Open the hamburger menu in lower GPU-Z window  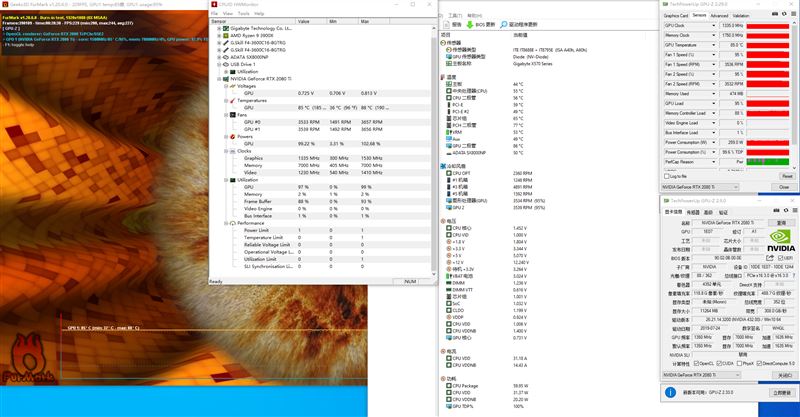pos(794,210)
